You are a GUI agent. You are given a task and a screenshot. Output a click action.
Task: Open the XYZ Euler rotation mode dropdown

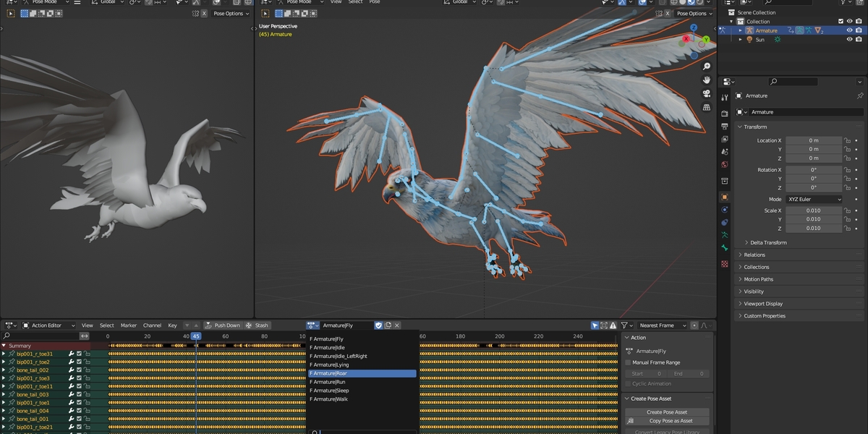click(x=814, y=199)
